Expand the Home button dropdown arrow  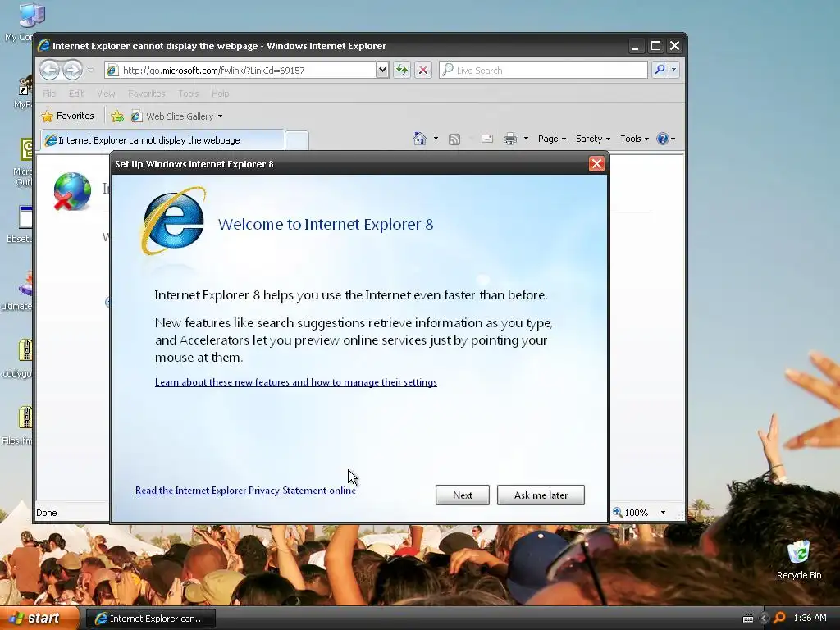coord(436,139)
